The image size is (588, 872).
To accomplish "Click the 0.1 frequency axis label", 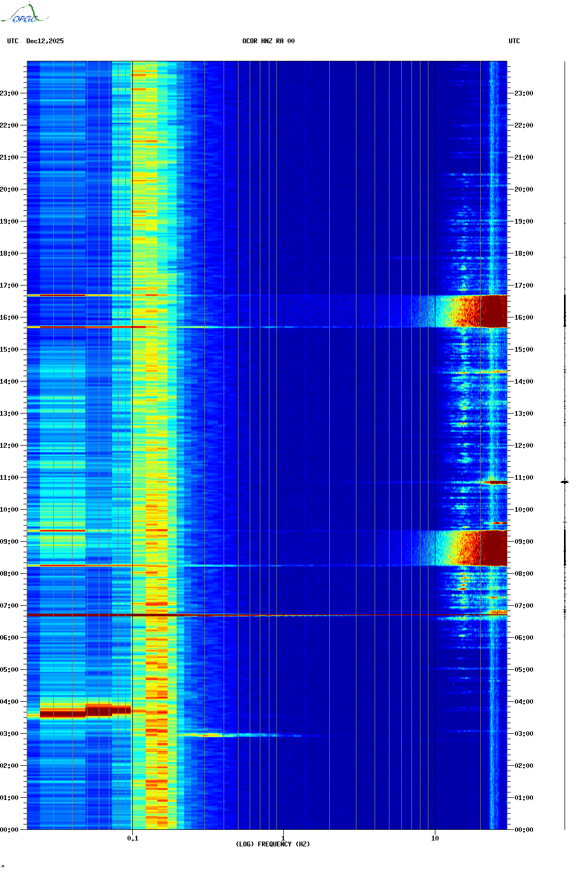I will 132,838.
